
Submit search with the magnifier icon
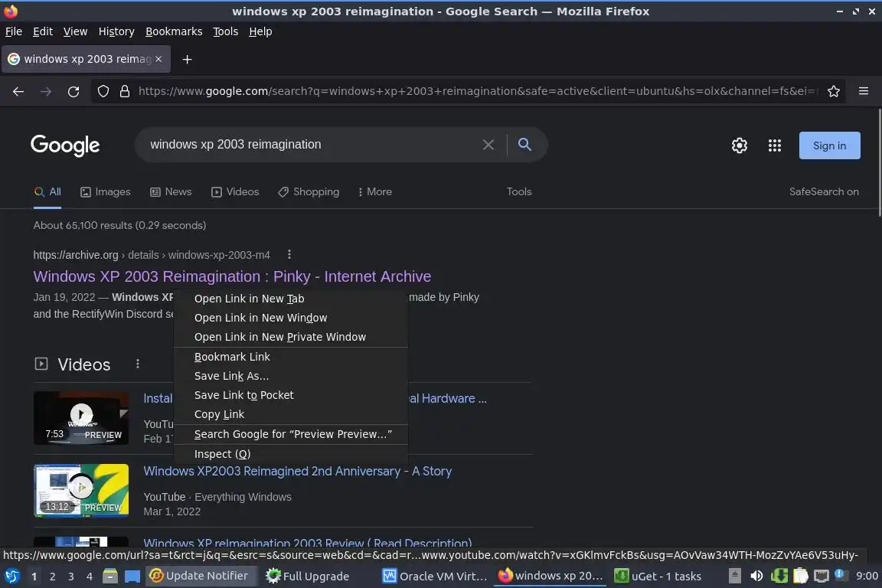click(x=524, y=145)
